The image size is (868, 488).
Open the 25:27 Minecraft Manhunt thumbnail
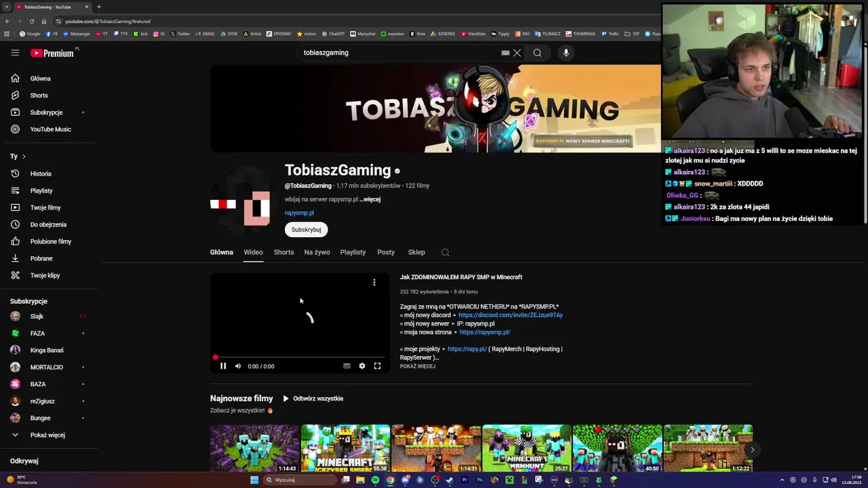(527, 448)
